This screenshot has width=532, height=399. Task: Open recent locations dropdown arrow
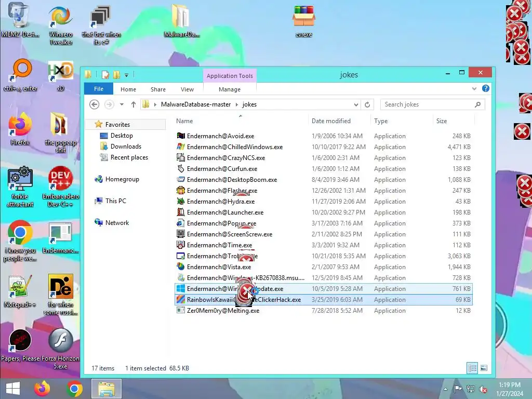coord(122,104)
